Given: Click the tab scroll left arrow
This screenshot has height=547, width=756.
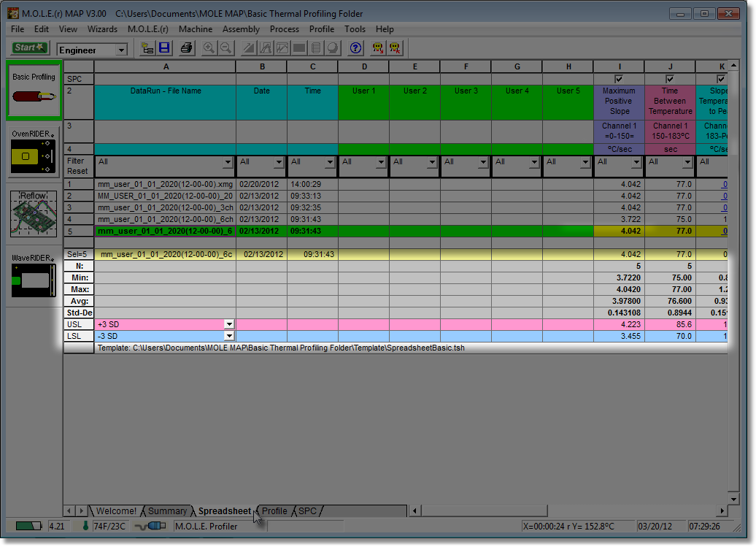Looking at the screenshot, I should click(x=69, y=510).
